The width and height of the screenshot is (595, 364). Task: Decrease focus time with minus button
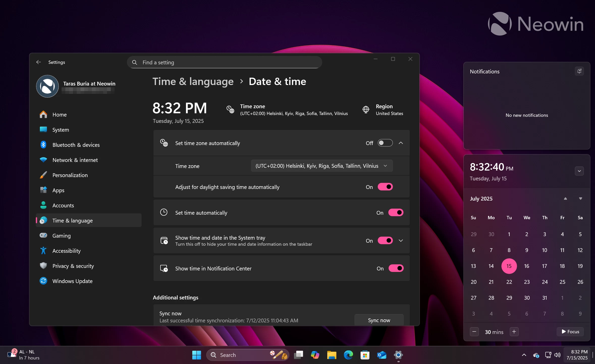(474, 331)
